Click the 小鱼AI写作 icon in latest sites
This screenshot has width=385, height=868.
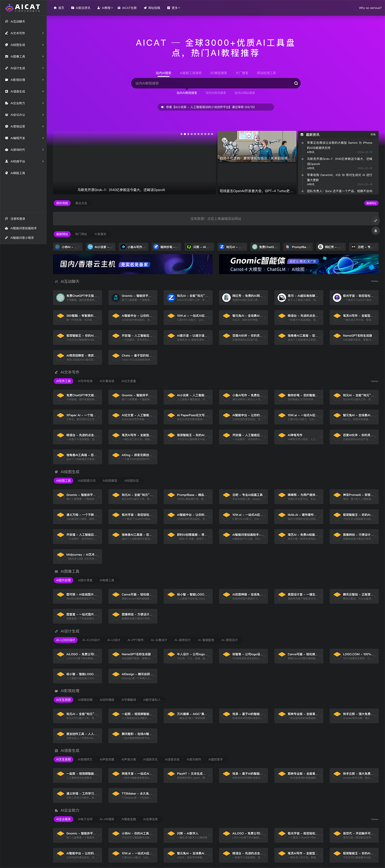point(123,247)
